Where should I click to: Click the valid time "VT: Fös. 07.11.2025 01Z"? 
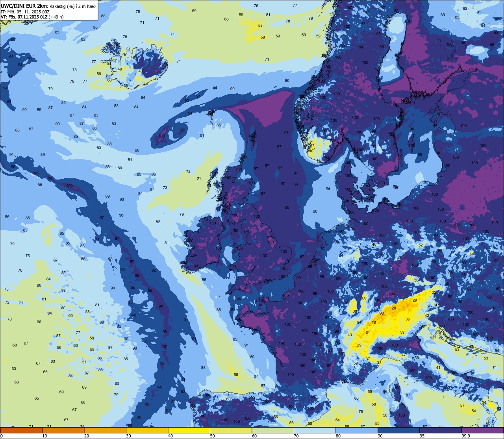tap(24, 17)
